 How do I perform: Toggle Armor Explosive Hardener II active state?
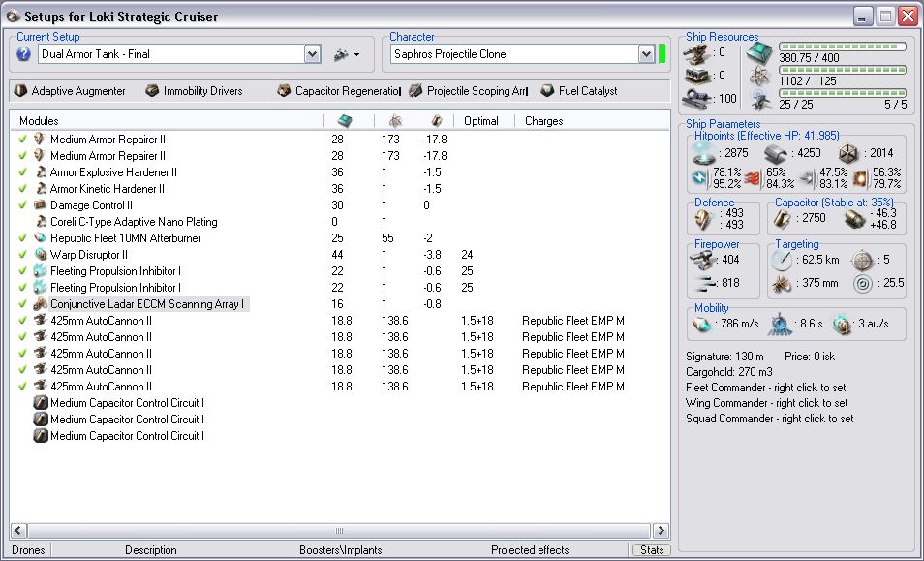pos(22,172)
